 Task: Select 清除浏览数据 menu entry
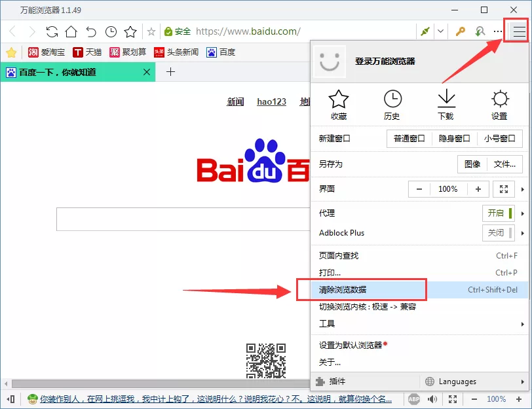[x=420, y=290]
